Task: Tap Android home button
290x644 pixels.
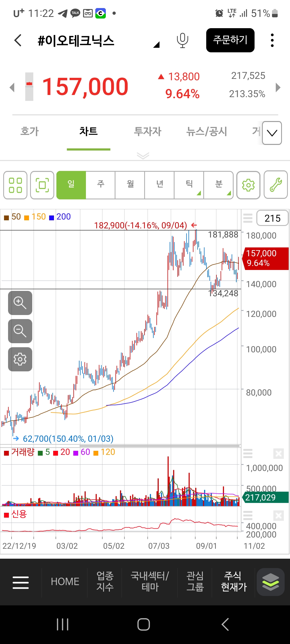Action: (x=144, y=624)
